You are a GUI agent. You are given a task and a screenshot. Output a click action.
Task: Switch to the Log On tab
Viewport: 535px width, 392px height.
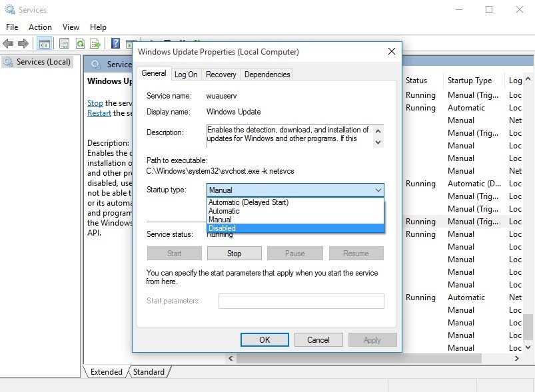[185, 74]
